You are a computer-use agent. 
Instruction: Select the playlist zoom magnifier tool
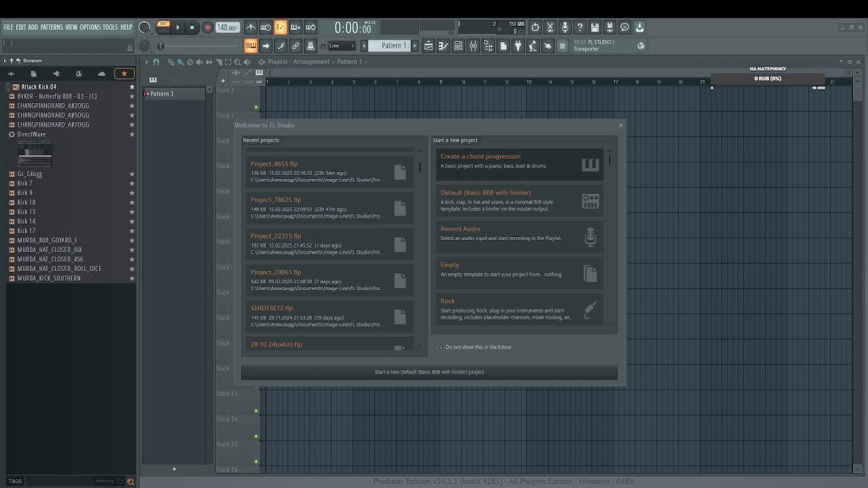(237, 62)
